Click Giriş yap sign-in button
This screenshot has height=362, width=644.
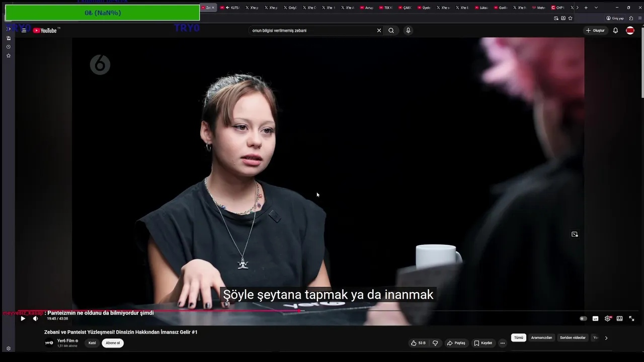coord(615,18)
